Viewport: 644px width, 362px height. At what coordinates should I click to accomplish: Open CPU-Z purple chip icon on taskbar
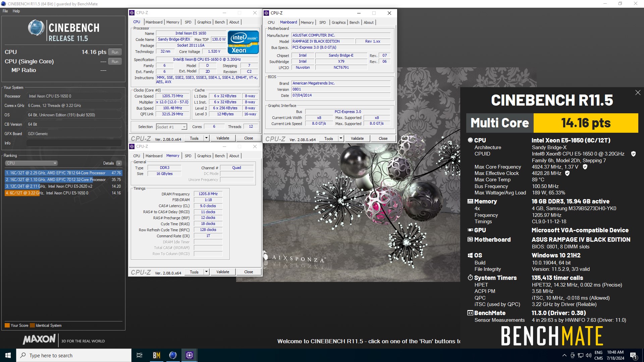click(189, 355)
